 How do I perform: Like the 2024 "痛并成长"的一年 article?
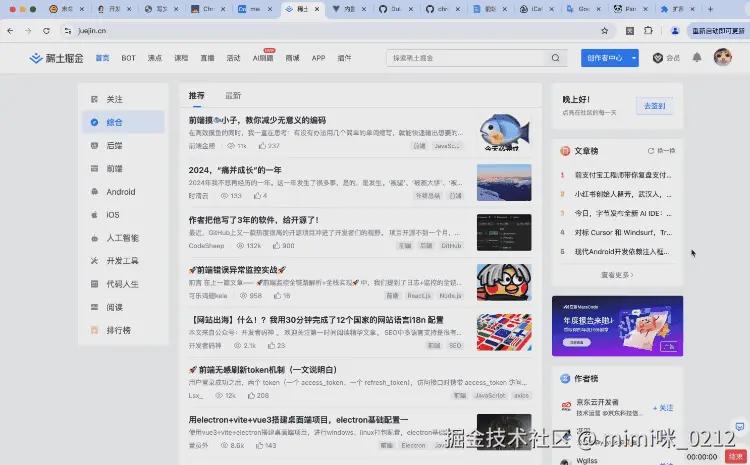(257, 196)
